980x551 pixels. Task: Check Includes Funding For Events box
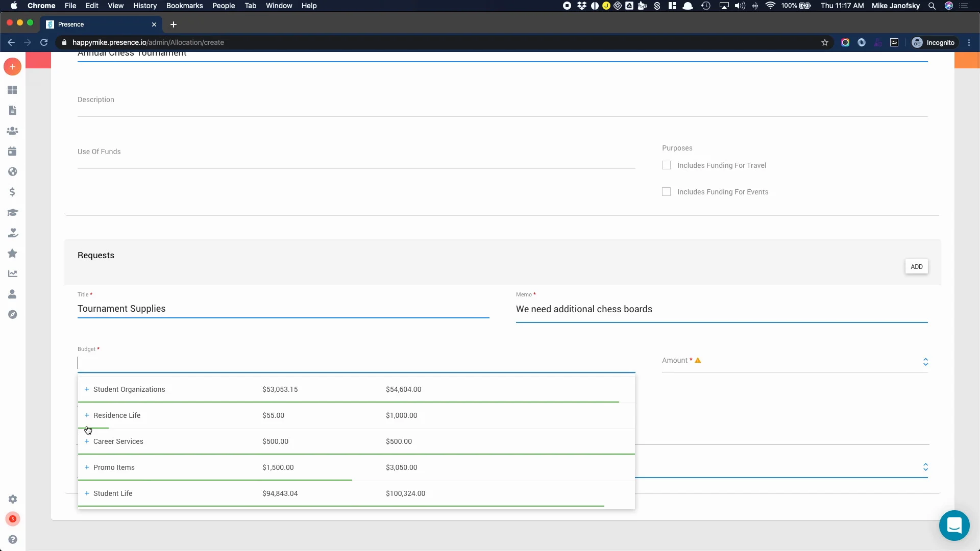click(x=666, y=192)
